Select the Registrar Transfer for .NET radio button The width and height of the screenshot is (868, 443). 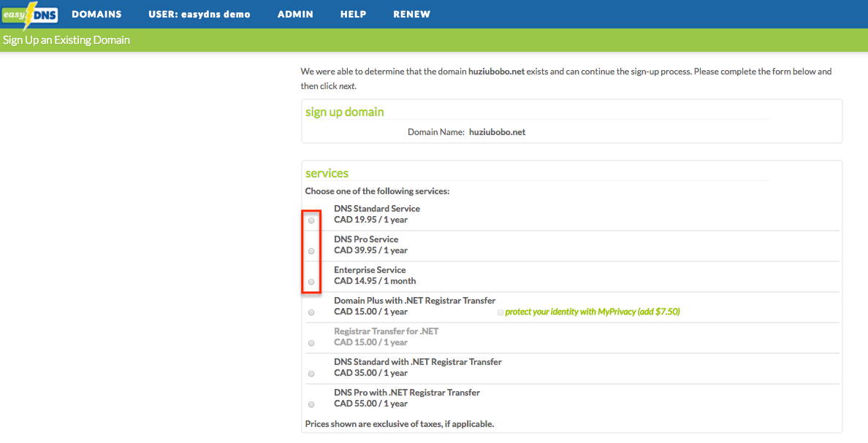pos(312,344)
